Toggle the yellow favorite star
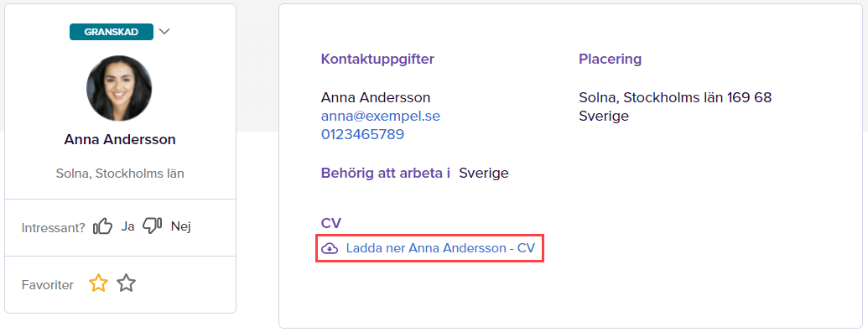This screenshot has width=868, height=332. [98, 284]
